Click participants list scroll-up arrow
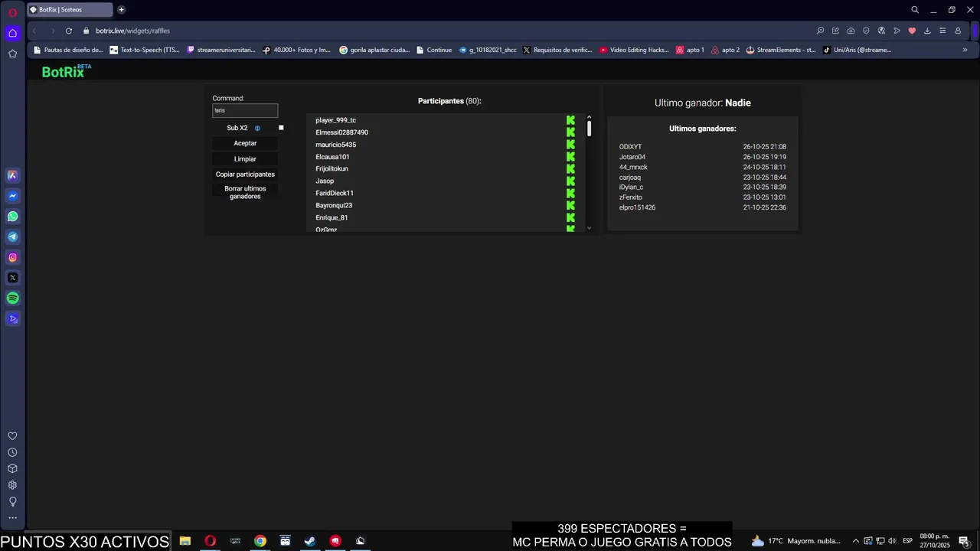Screen dimensions: 980x551 point(589,117)
